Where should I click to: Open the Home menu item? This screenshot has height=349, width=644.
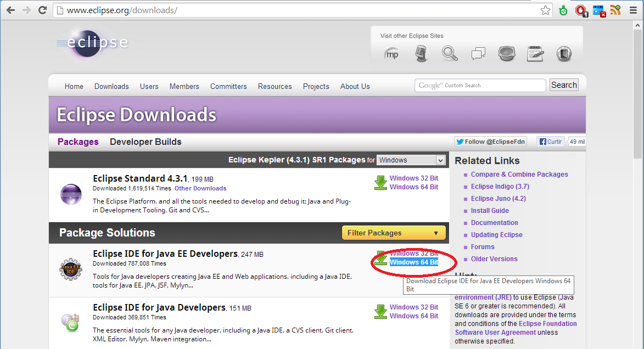pos(74,86)
